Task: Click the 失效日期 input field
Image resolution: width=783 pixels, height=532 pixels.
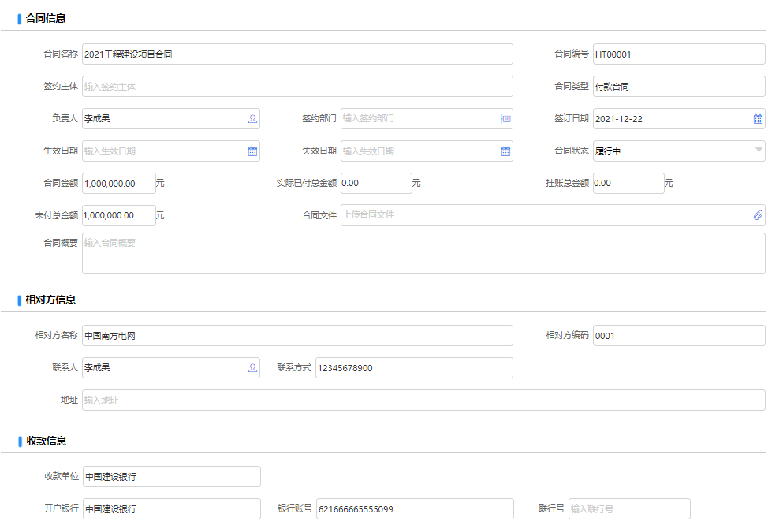Action: [427, 151]
